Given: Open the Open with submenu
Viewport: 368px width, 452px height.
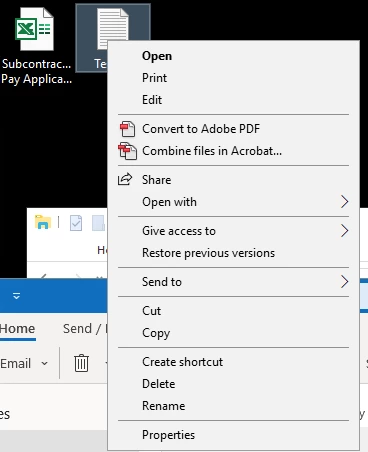Looking at the screenshot, I should pos(233,202).
